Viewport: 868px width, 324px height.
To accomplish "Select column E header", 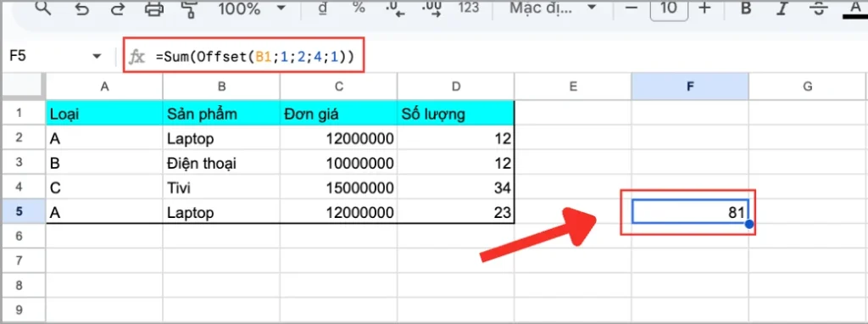I will point(573,87).
